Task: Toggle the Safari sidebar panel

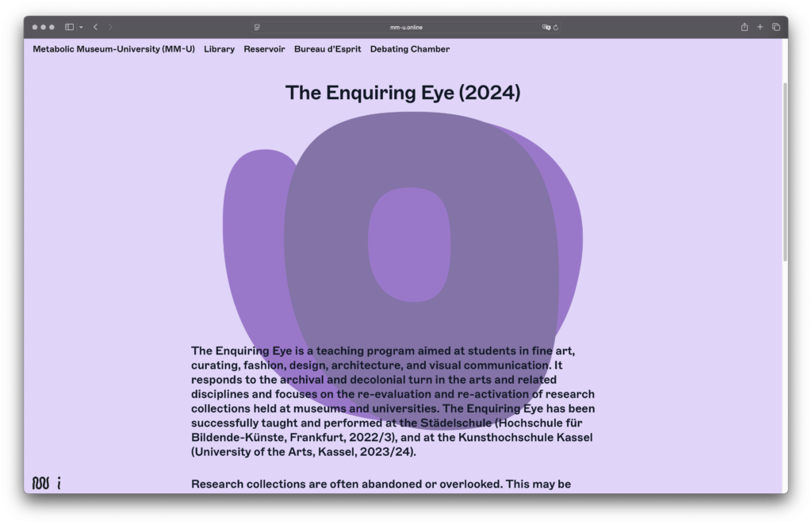Action: [x=69, y=27]
